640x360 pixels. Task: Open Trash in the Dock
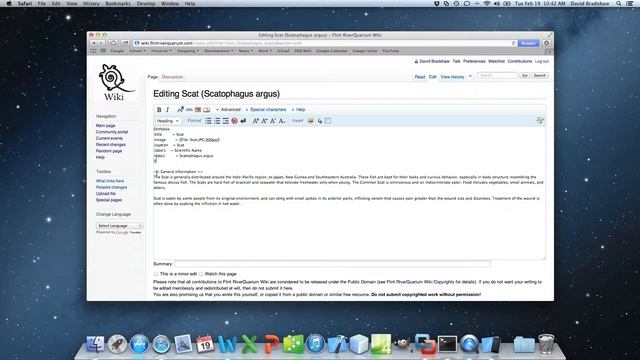pos(546,344)
